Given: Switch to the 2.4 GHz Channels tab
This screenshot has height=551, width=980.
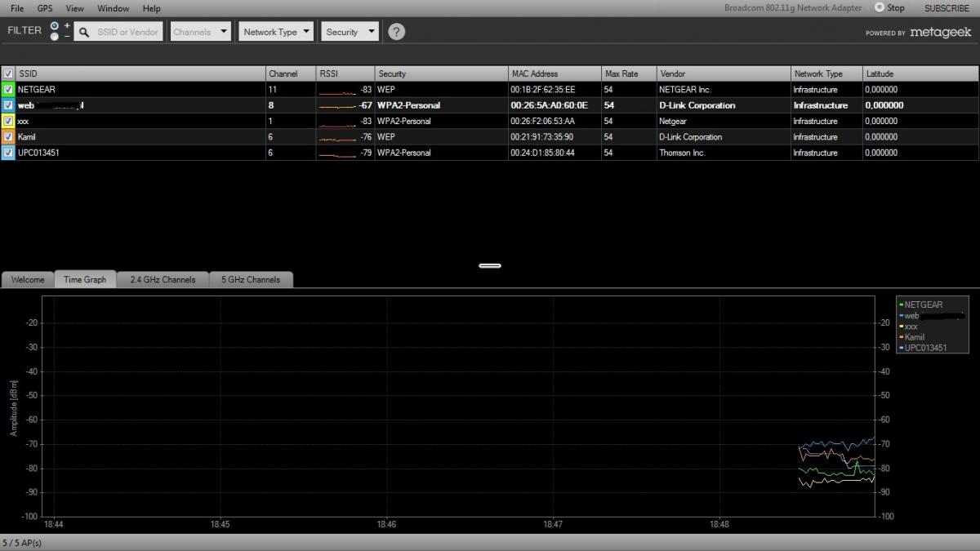Looking at the screenshot, I should 163,279.
